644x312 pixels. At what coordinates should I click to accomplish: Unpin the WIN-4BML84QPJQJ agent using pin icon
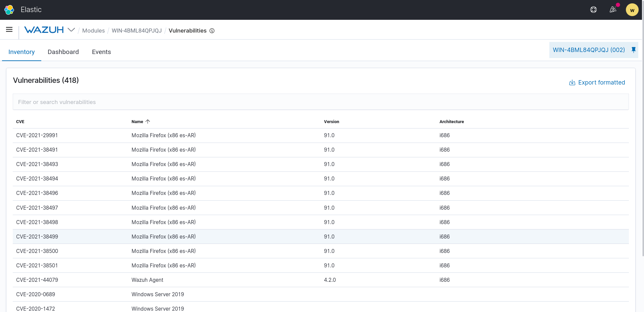click(x=634, y=50)
